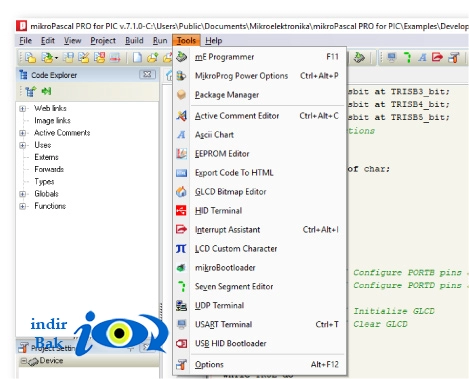Click the Save Project toolbar icon
469x379 pixels.
[69, 58]
